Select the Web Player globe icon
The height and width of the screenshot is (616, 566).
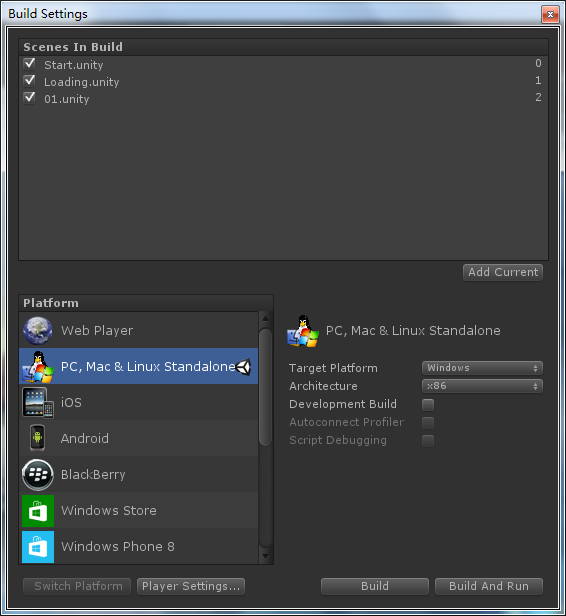[38, 330]
